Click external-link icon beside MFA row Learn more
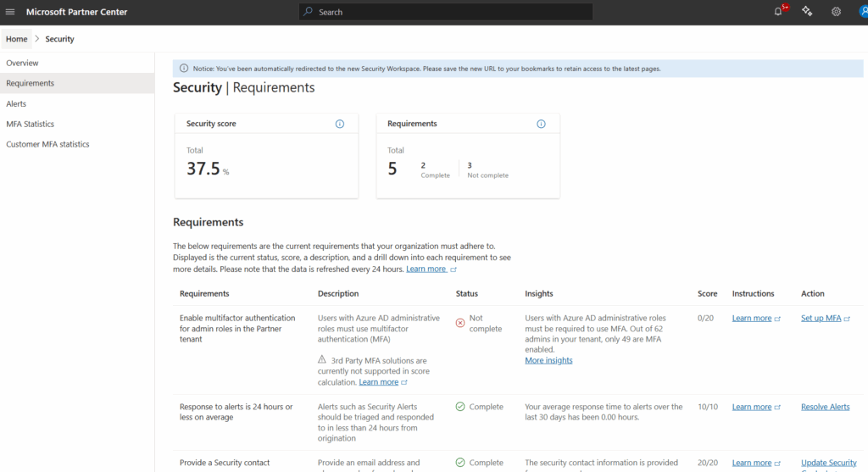Viewport: 868px width, 472px height. [777, 319]
